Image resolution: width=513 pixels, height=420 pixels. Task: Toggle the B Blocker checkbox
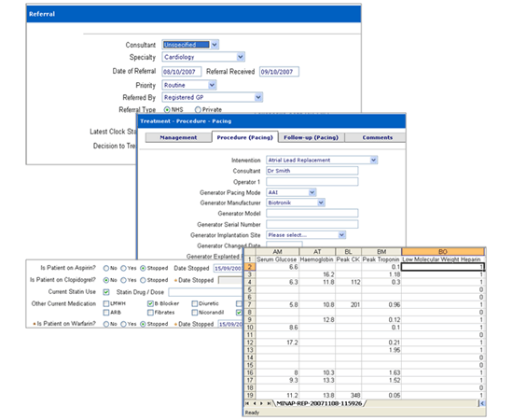150,303
